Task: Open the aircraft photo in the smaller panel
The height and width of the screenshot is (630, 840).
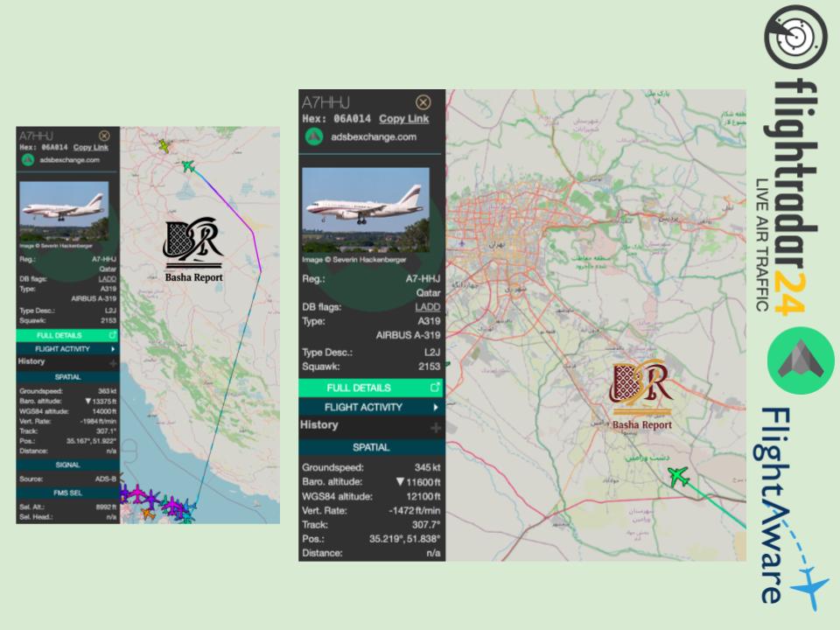Action: [64, 211]
